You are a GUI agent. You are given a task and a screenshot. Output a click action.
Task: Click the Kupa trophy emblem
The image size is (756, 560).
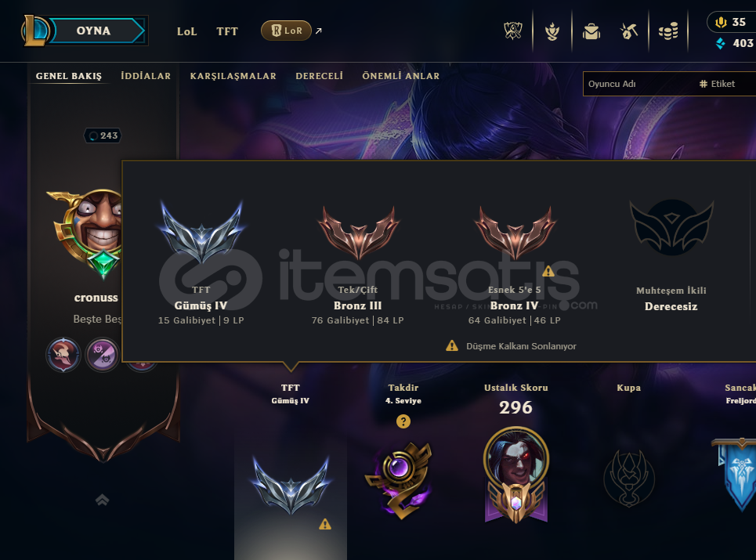[x=629, y=478]
